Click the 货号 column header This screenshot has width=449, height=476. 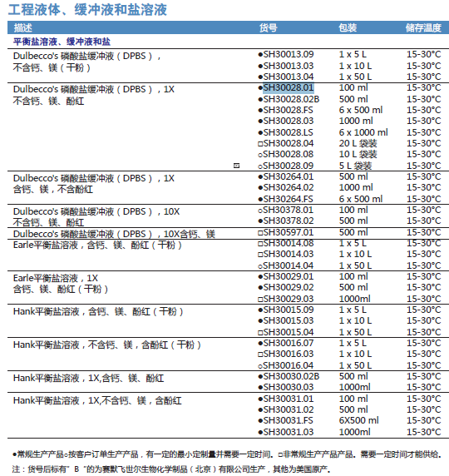click(269, 28)
